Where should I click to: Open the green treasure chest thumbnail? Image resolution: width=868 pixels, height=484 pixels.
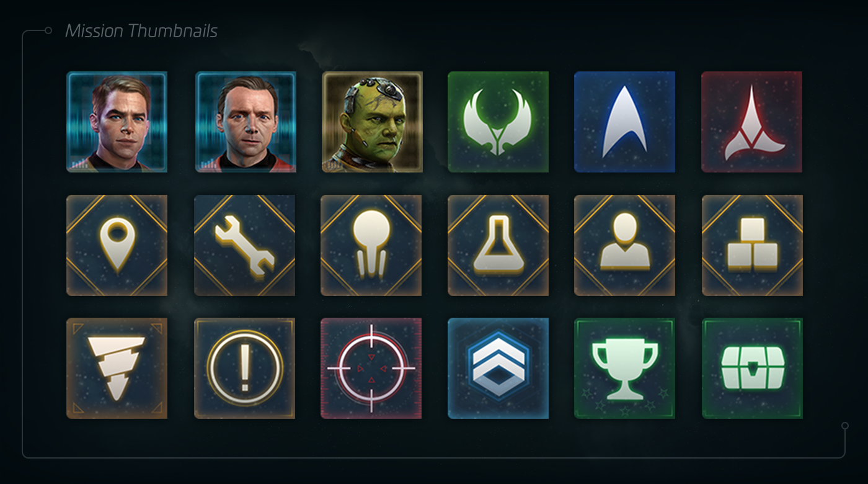click(x=752, y=369)
